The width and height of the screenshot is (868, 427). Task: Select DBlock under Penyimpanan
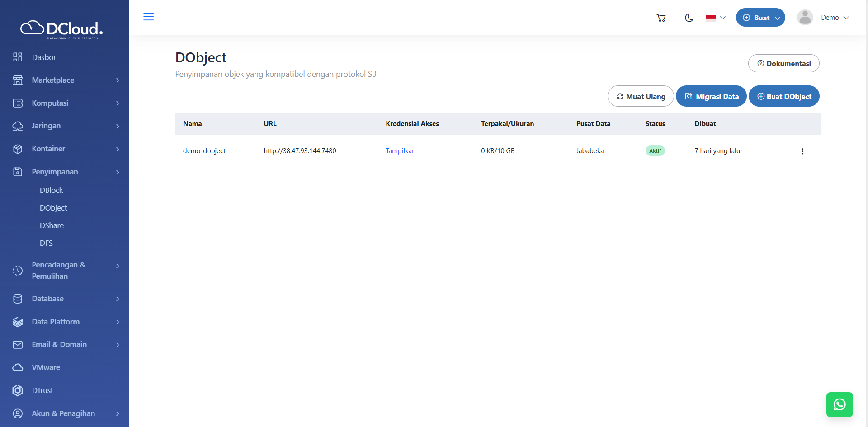pos(52,190)
